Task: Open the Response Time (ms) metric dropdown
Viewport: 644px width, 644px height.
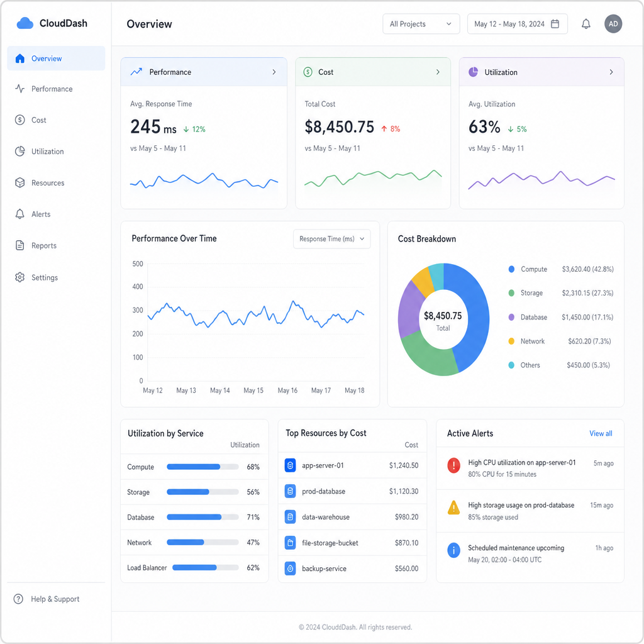Action: pyautogui.click(x=332, y=239)
